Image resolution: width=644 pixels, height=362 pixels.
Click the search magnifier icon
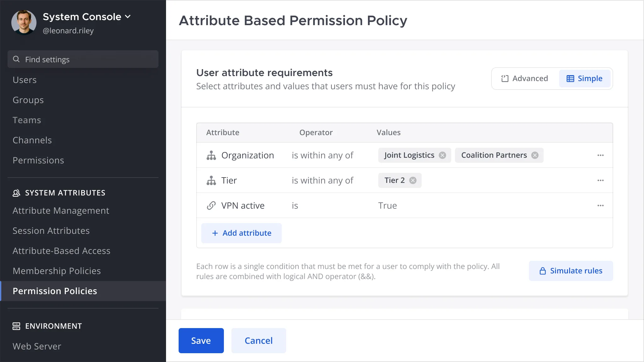pyautogui.click(x=16, y=59)
